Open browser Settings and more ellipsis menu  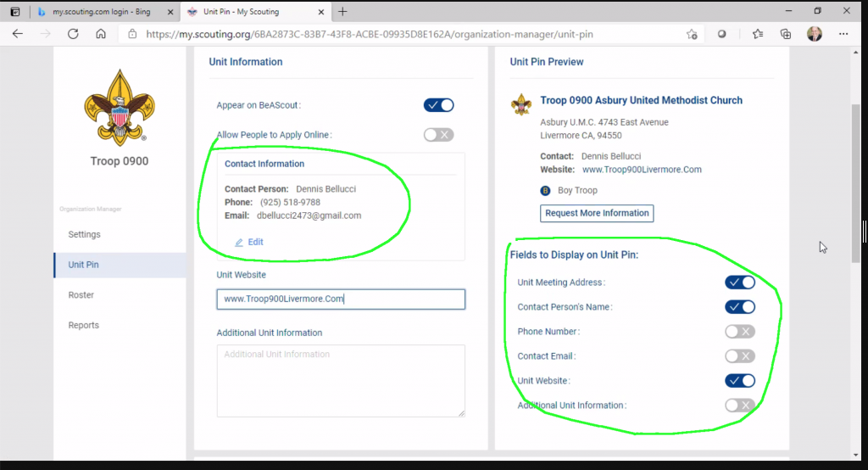click(x=843, y=34)
